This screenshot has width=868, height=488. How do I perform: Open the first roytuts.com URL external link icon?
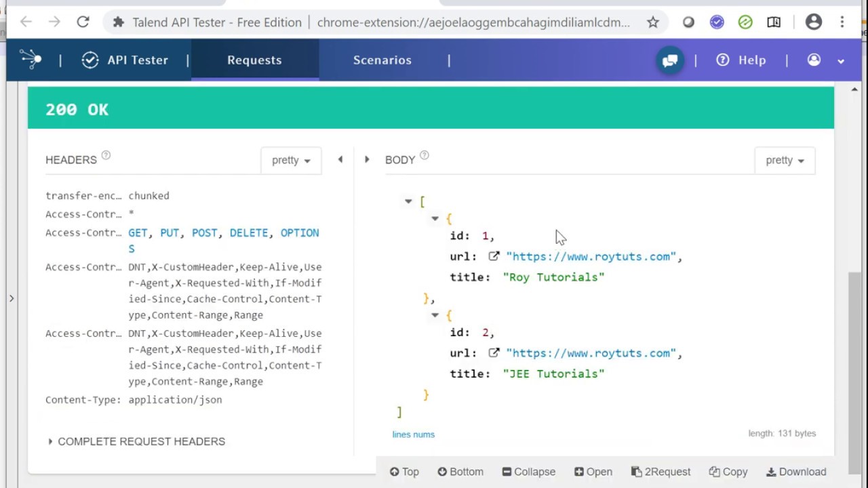point(494,256)
